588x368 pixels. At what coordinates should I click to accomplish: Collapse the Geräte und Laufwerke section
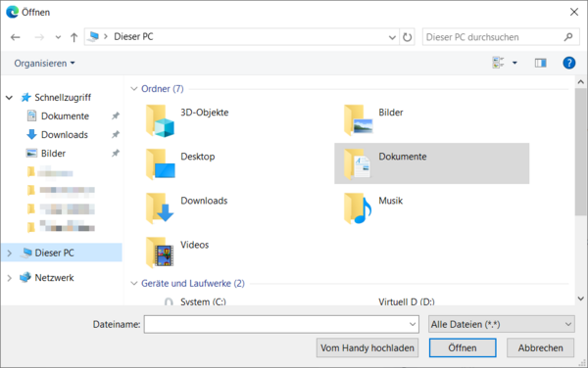[x=134, y=284]
